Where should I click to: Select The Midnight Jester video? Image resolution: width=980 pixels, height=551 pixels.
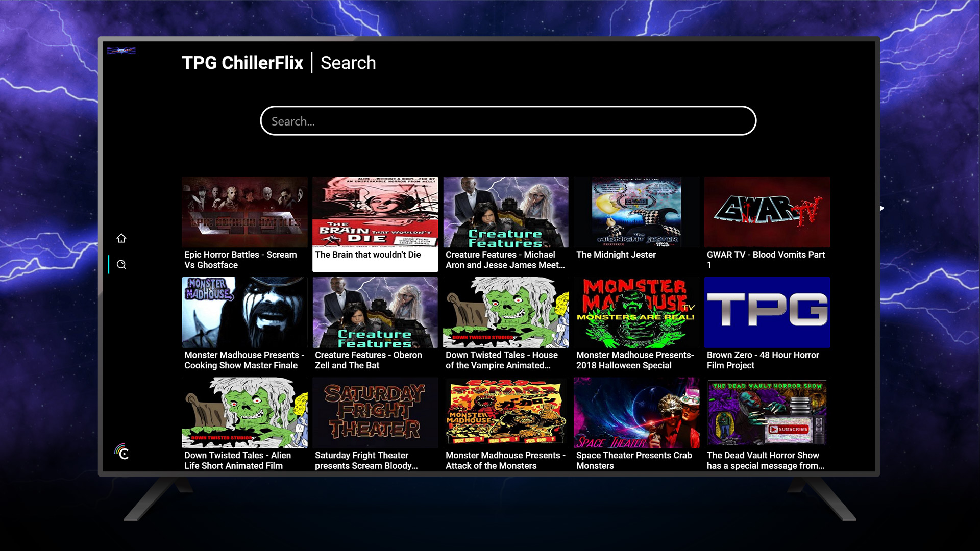636,212
